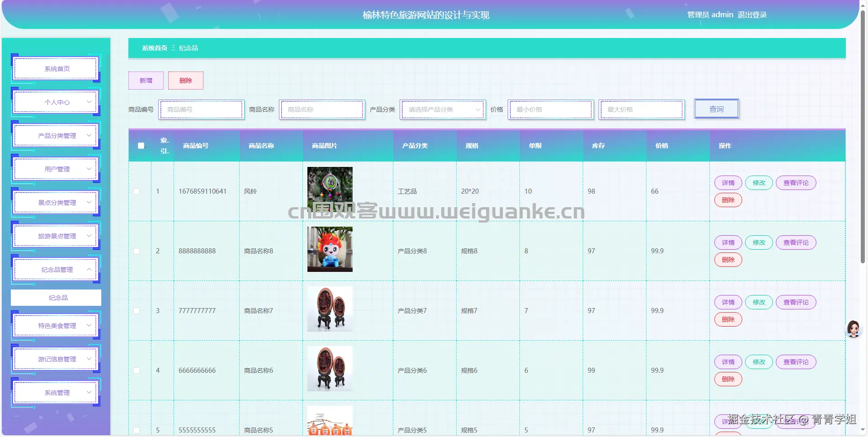Click 修改 for row 商品名称7
Viewport: 868px width, 437px height.
click(759, 302)
